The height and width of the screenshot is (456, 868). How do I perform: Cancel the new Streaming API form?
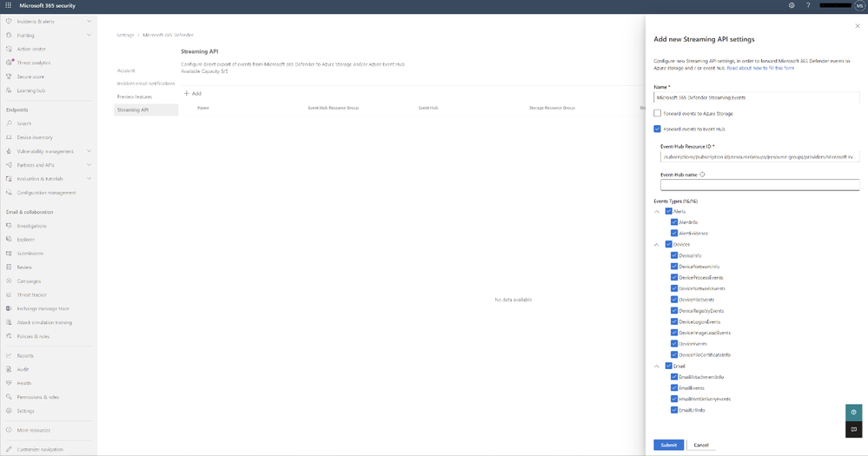701,445
